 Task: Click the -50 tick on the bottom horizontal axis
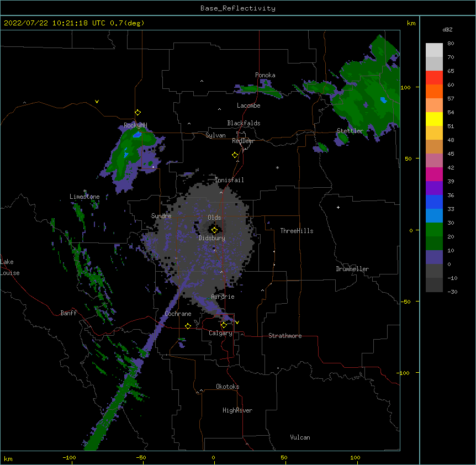pos(141,457)
